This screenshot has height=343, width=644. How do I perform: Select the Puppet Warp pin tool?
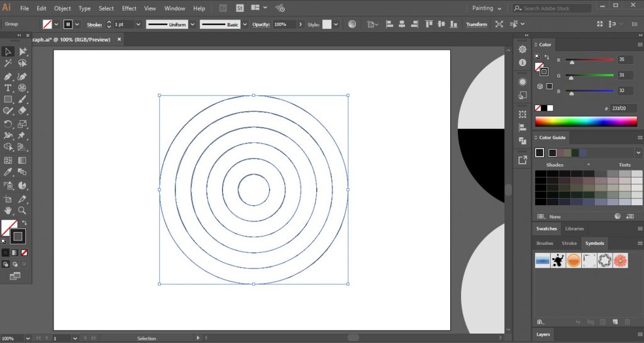(x=23, y=135)
